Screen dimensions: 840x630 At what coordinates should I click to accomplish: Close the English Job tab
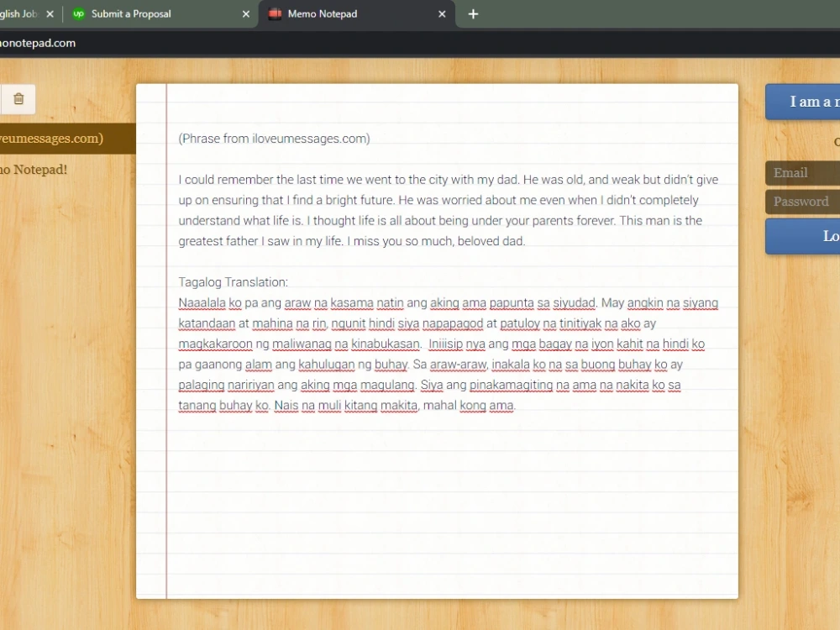coord(50,14)
